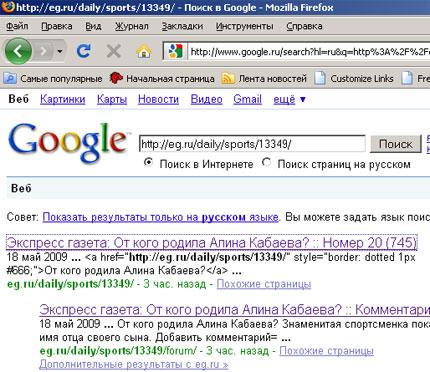This screenshot has height=372, width=430.
Task: Open the Gmail link
Action: (247, 99)
